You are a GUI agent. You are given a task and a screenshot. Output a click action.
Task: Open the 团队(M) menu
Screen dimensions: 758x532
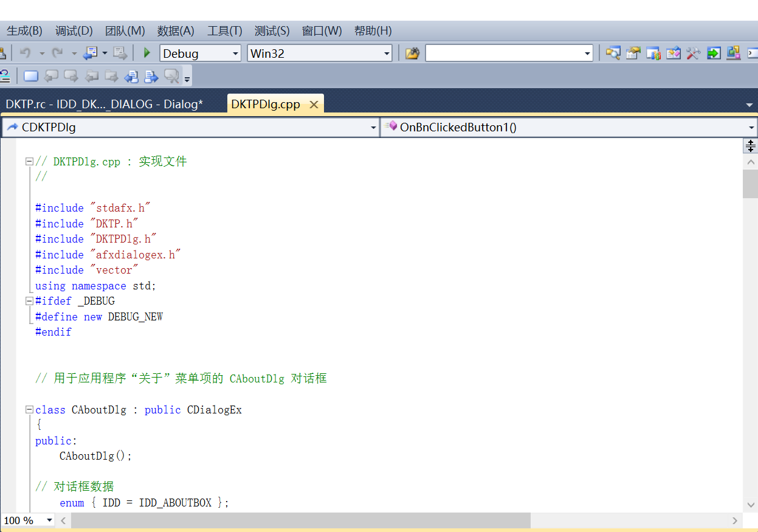pos(125,30)
